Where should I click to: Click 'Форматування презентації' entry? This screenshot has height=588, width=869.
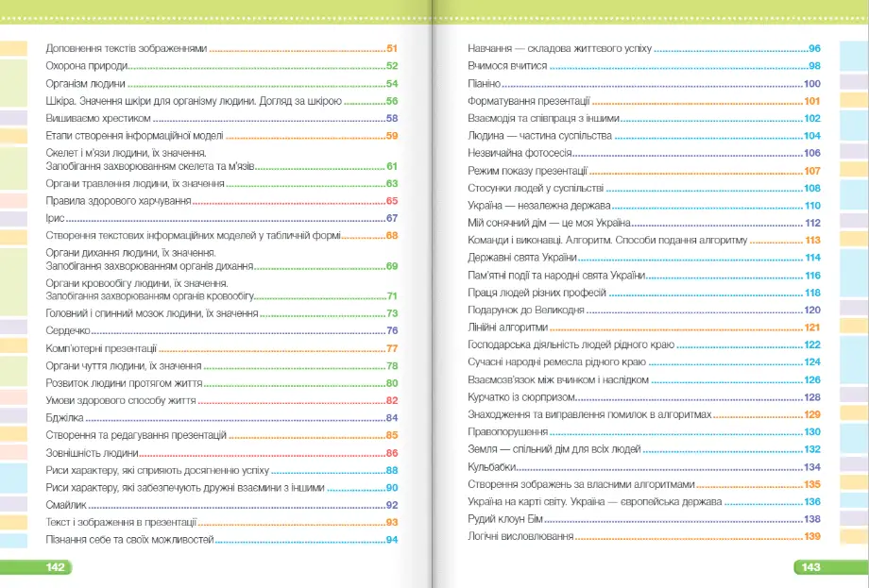point(529,101)
